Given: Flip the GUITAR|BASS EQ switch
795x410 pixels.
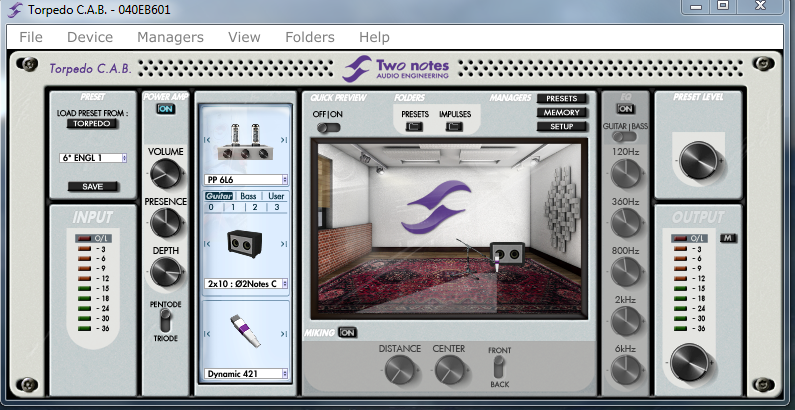Looking at the screenshot, I should pyautogui.click(x=625, y=137).
